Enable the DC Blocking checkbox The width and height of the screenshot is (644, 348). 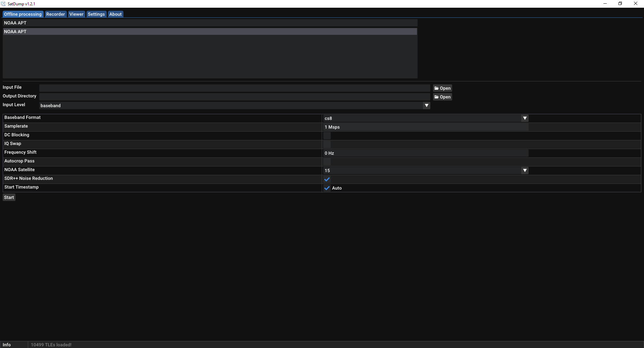pos(327,136)
